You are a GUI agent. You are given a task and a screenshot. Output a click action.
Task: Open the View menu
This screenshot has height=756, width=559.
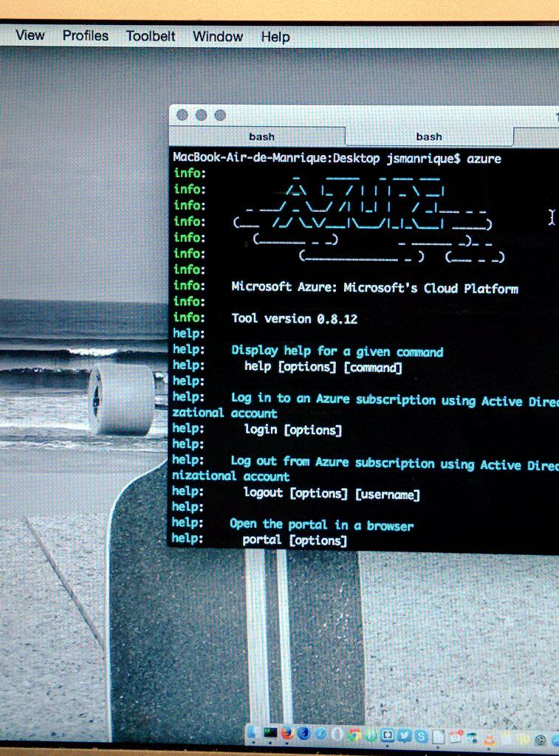coord(30,35)
